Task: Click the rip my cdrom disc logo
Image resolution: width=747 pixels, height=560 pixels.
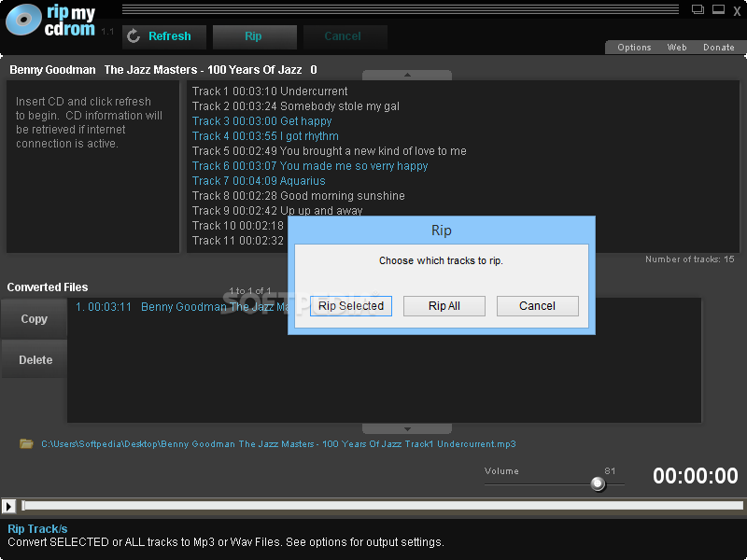Action: pyautogui.click(x=24, y=20)
